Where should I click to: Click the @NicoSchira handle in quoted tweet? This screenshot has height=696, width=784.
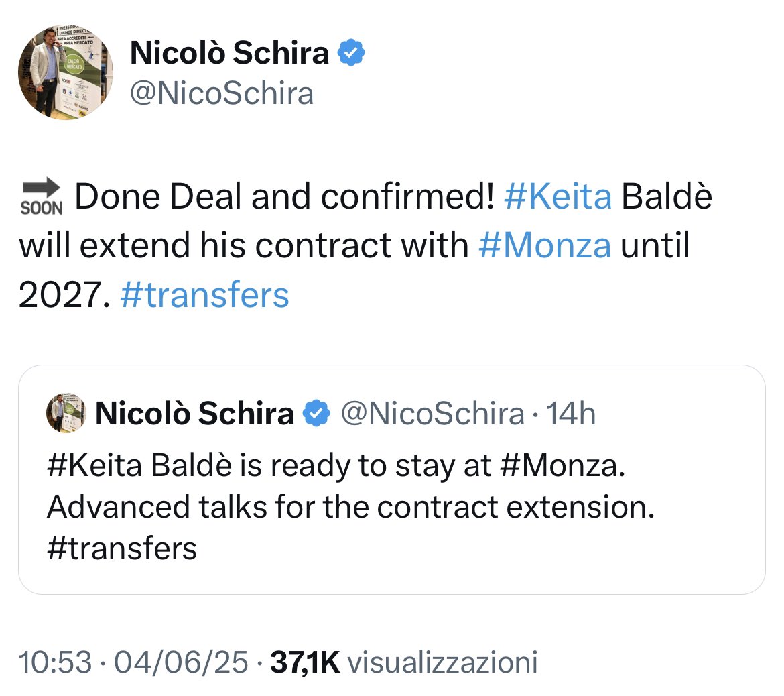(x=432, y=414)
